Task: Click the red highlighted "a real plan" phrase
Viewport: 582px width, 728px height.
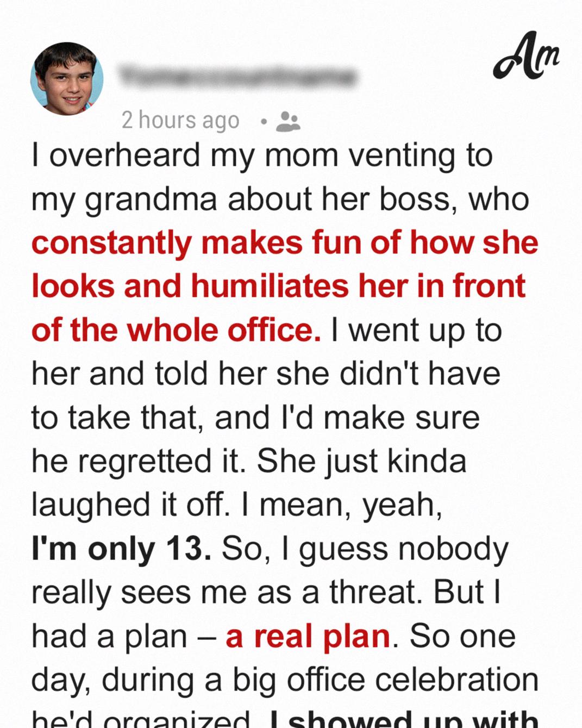Action: point(308,637)
